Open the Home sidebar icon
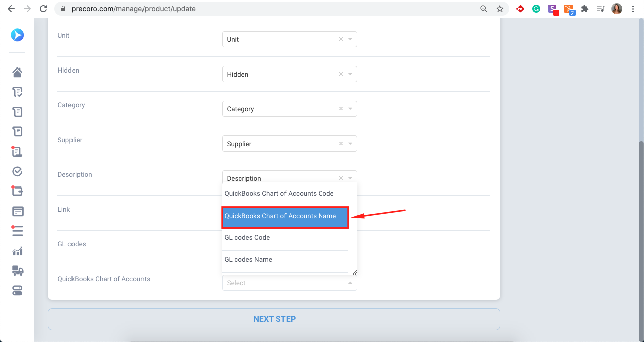 click(x=17, y=72)
